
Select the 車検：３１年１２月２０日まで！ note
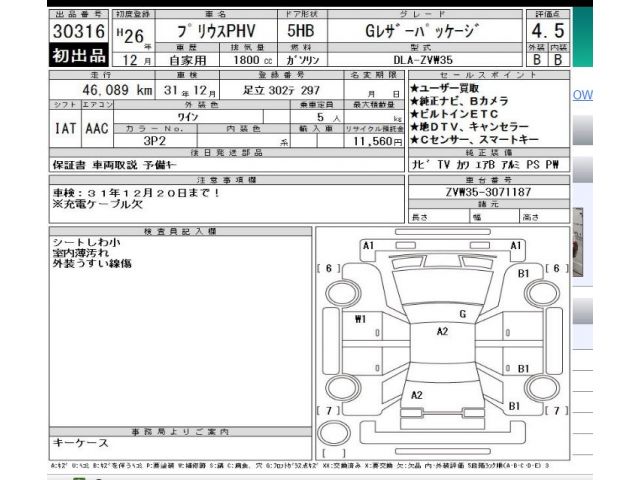(136, 192)
